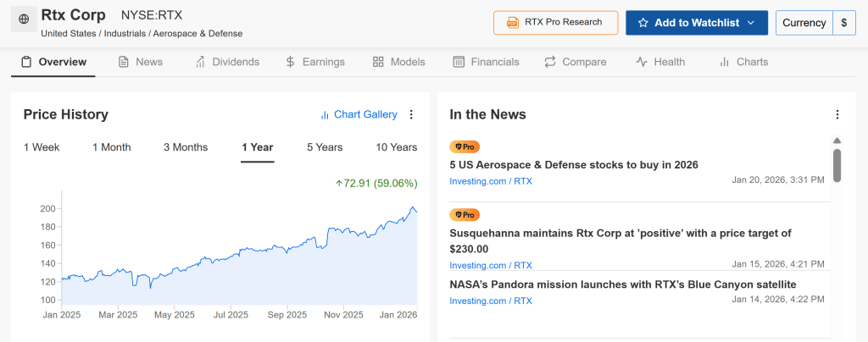Viewport: 868px width, 342px height.
Task: Click the scroll-up arrow in news panel
Action: [837, 141]
